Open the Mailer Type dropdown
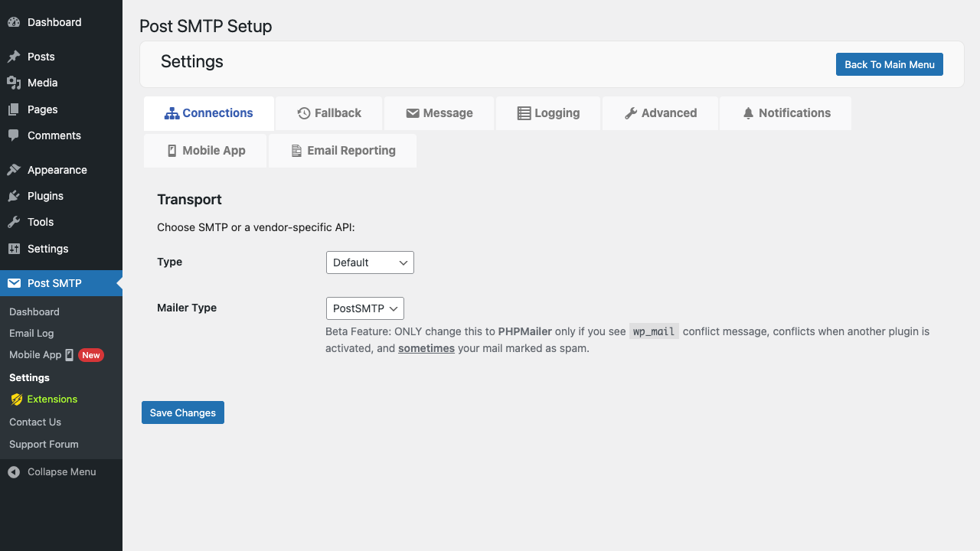Viewport: 980px width, 551px height. 365,308
